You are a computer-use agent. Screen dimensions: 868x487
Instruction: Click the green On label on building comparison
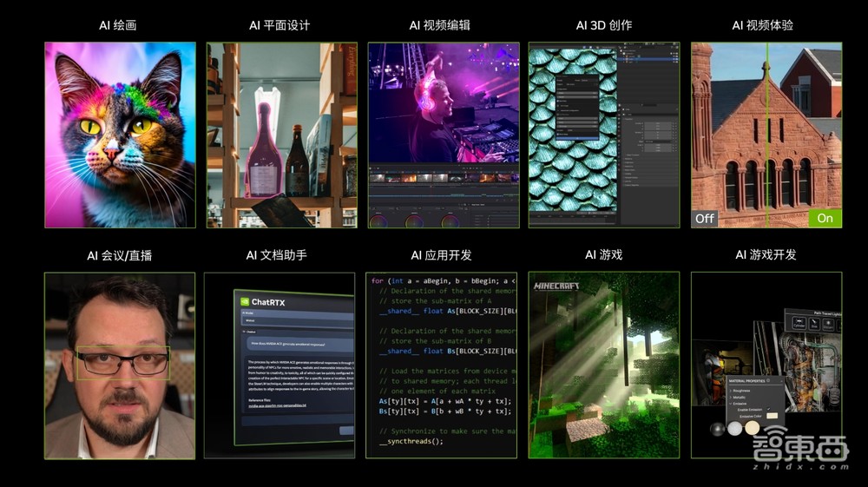tap(825, 218)
